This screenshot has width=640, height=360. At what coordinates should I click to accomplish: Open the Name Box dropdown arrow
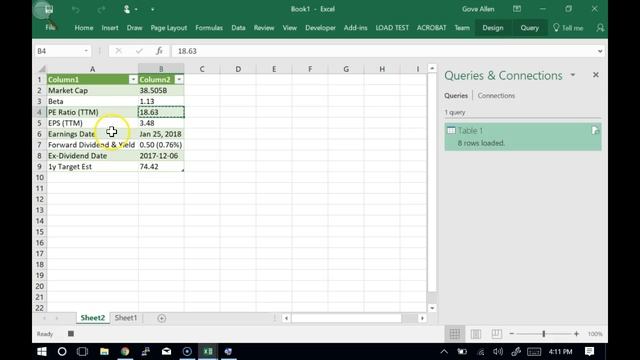pos(86,51)
